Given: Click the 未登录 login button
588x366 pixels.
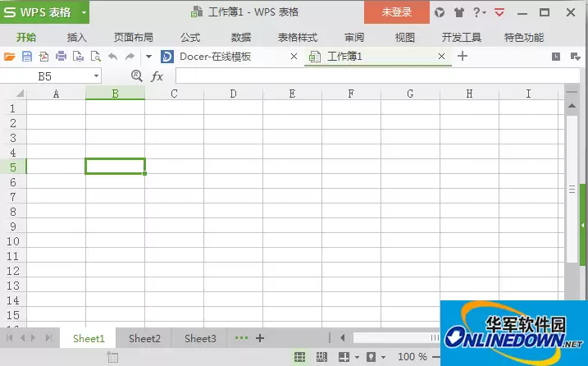Looking at the screenshot, I should click(397, 12).
